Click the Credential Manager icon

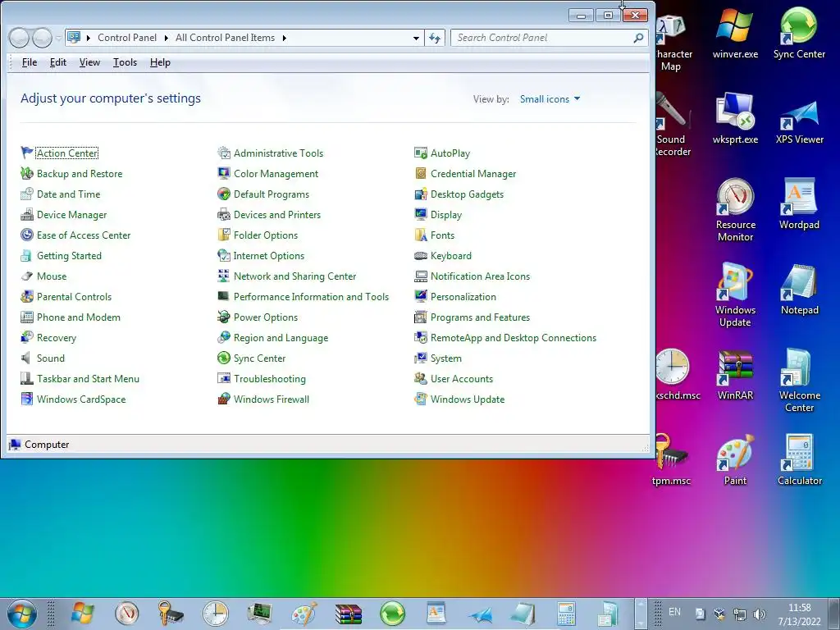click(x=421, y=174)
